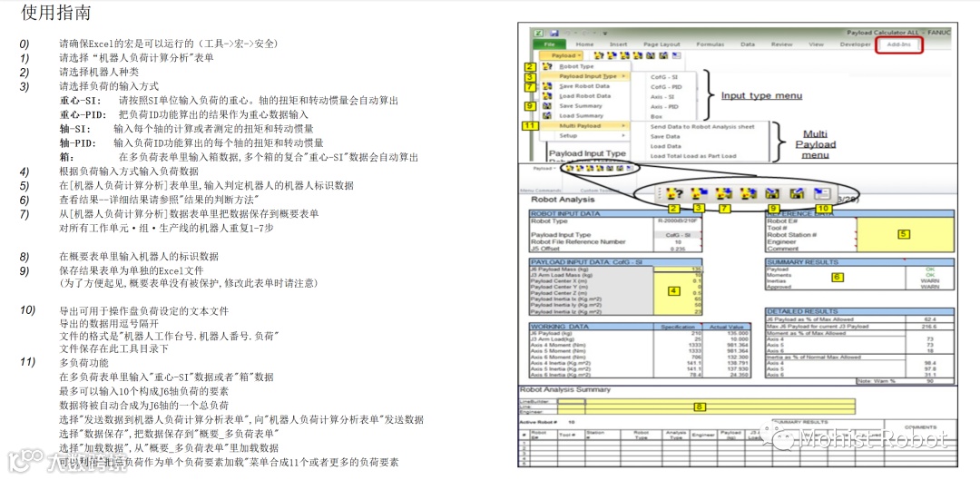
Task: Choose Load Total Load as Part Load
Action: 693,156
